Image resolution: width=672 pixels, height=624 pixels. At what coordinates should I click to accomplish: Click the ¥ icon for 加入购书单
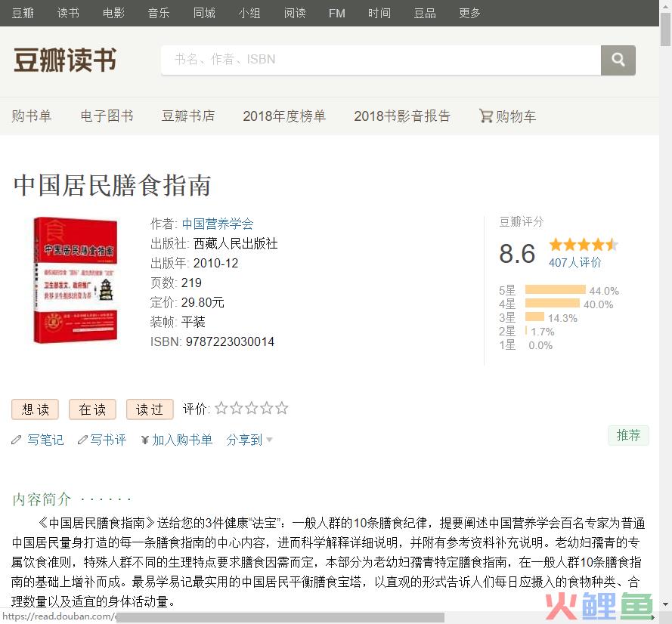point(145,440)
